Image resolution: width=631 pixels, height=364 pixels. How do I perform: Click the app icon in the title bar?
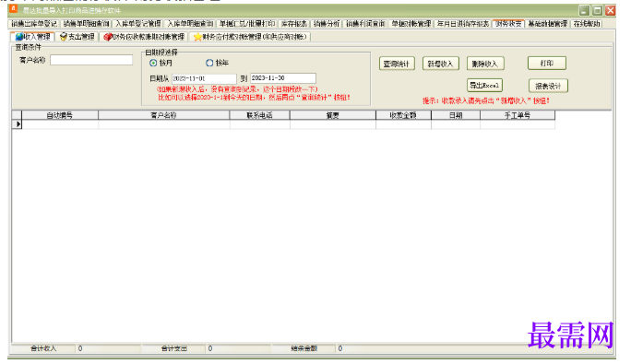pyautogui.click(x=13, y=9)
